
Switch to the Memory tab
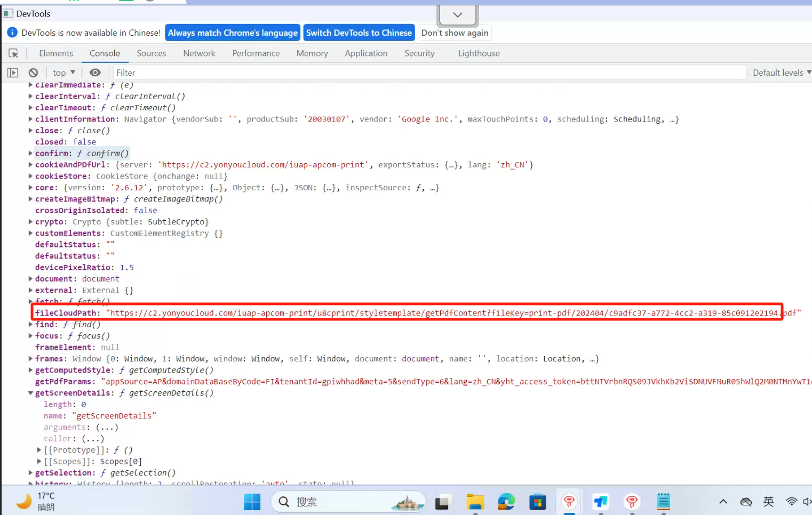[x=312, y=53]
